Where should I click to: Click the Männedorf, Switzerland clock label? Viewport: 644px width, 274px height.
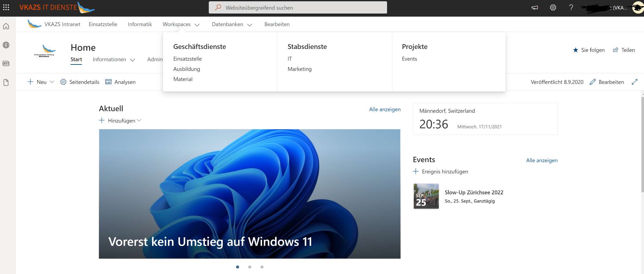pyautogui.click(x=447, y=111)
